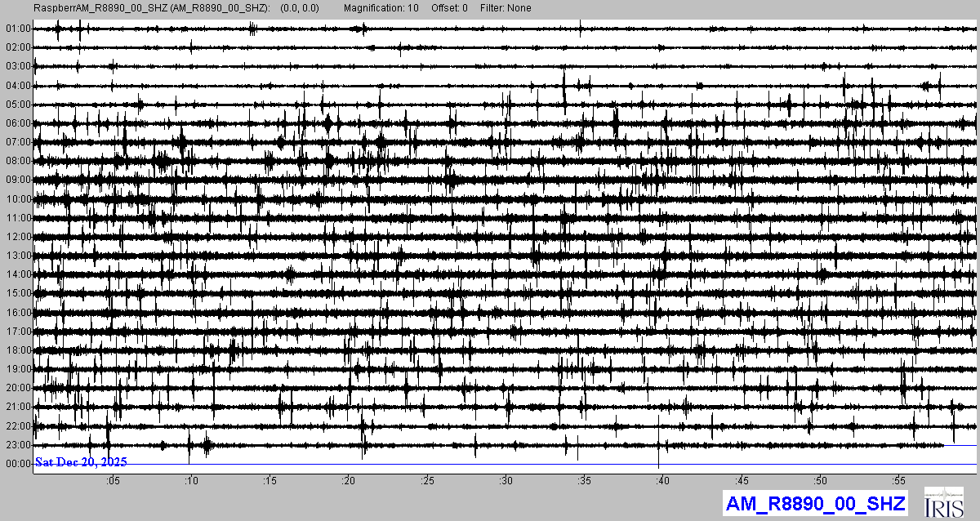Click the :55 minute axis marker

click(900, 480)
